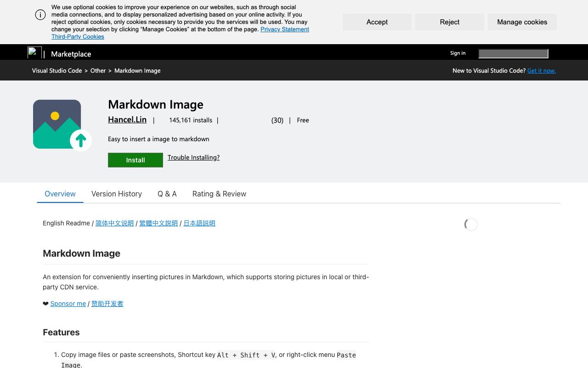
Task: Open the 简体中文说明 readme link
Action: [x=114, y=224]
